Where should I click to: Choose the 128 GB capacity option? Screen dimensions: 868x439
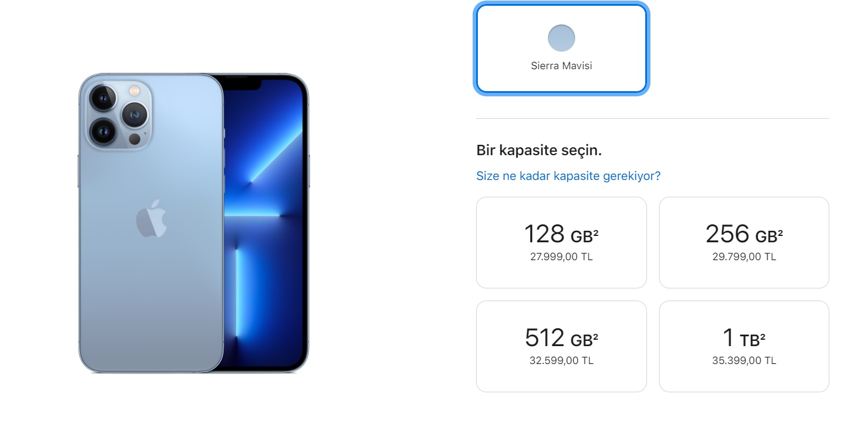coord(562,242)
